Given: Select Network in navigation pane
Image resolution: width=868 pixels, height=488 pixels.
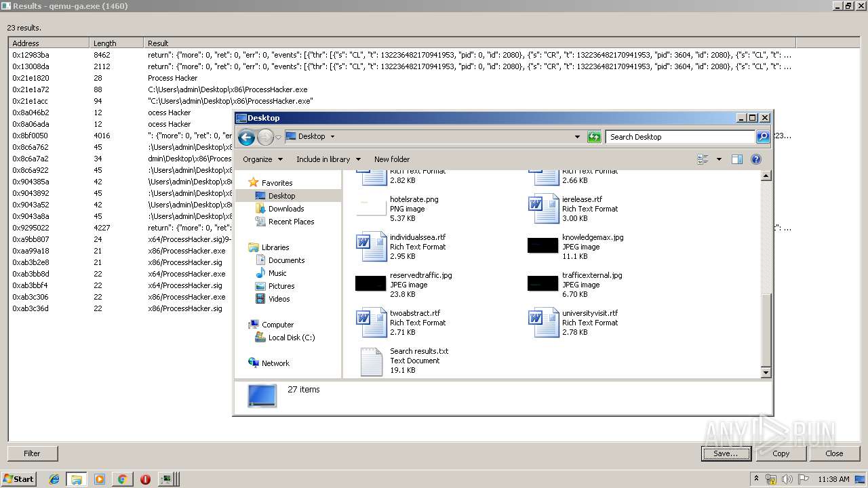Looking at the screenshot, I should click(275, 363).
